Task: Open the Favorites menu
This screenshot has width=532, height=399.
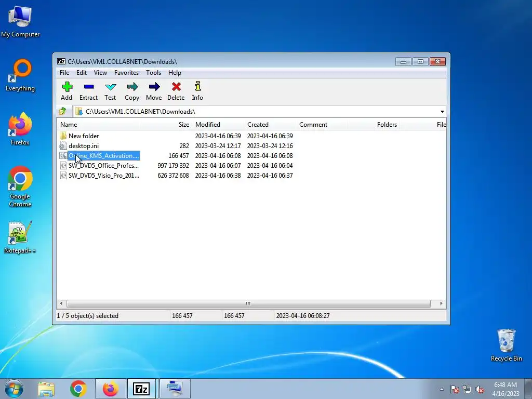Action: (x=127, y=73)
